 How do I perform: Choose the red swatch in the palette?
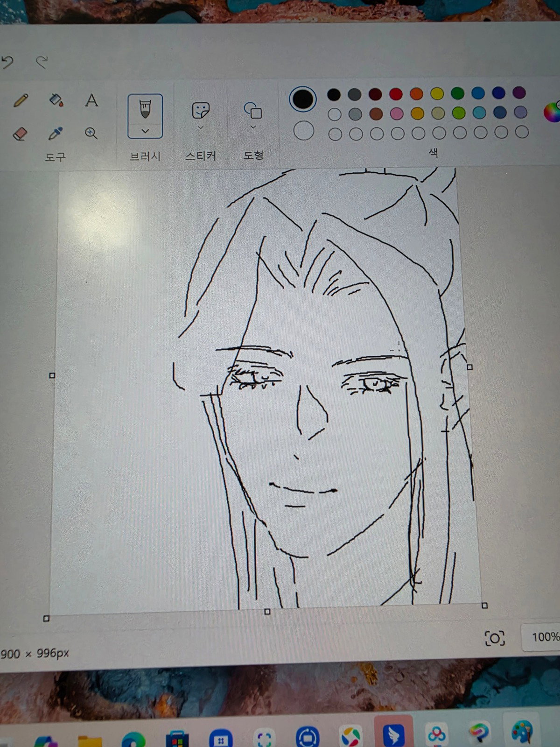(x=396, y=94)
